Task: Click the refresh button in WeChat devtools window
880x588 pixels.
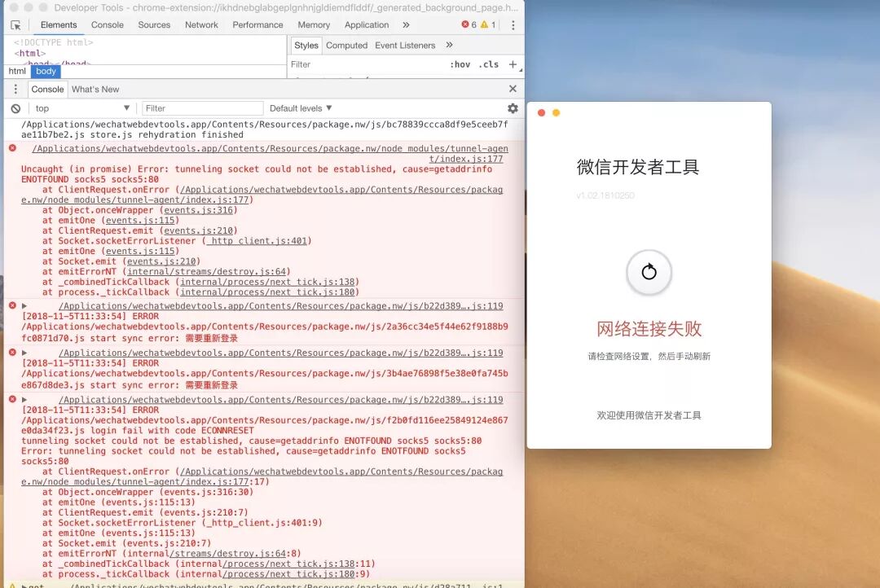Action: [x=649, y=272]
